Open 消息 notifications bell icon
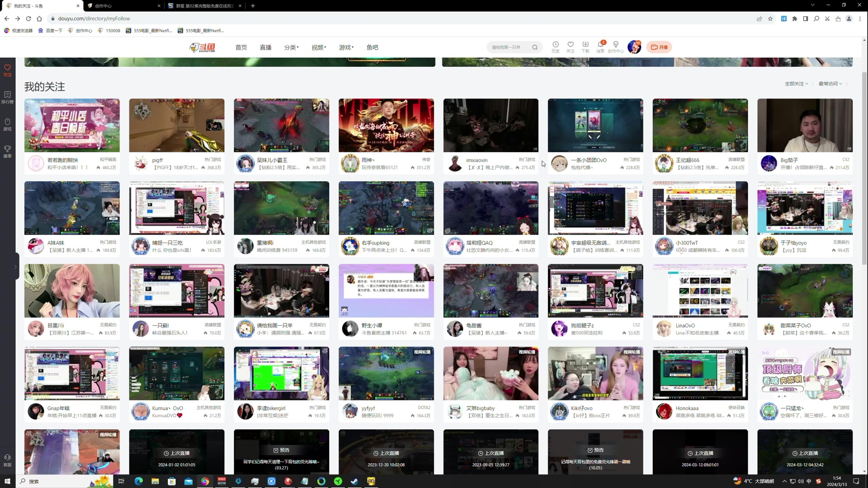This screenshot has width=868, height=488. (600, 45)
